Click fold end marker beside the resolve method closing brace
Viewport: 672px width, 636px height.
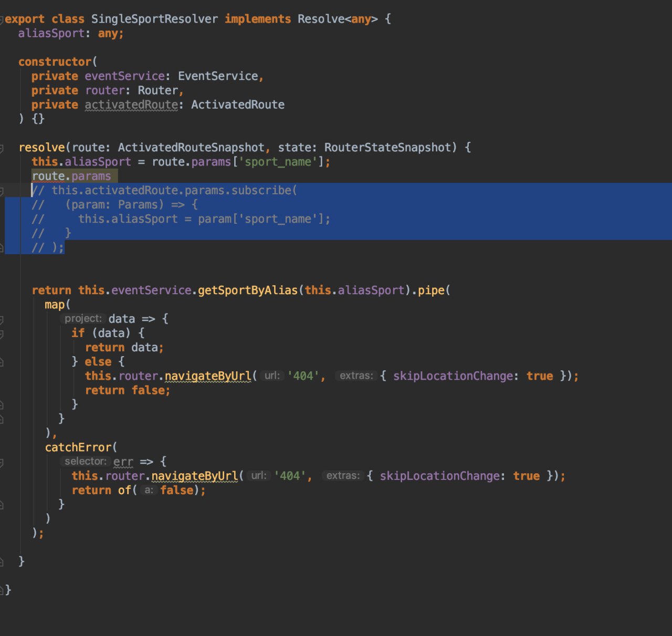2,562
